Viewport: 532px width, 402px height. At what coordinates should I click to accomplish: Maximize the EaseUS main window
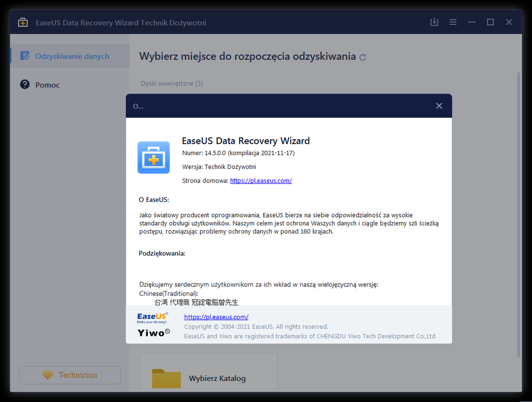click(490, 22)
